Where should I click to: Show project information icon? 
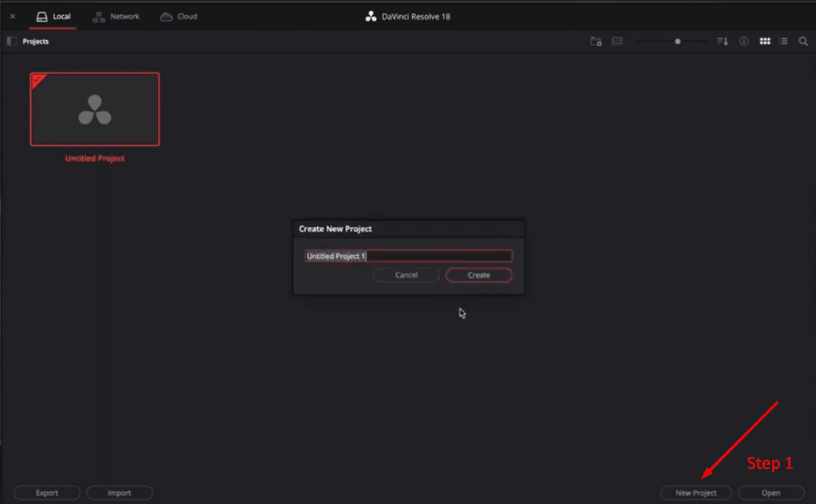point(743,41)
